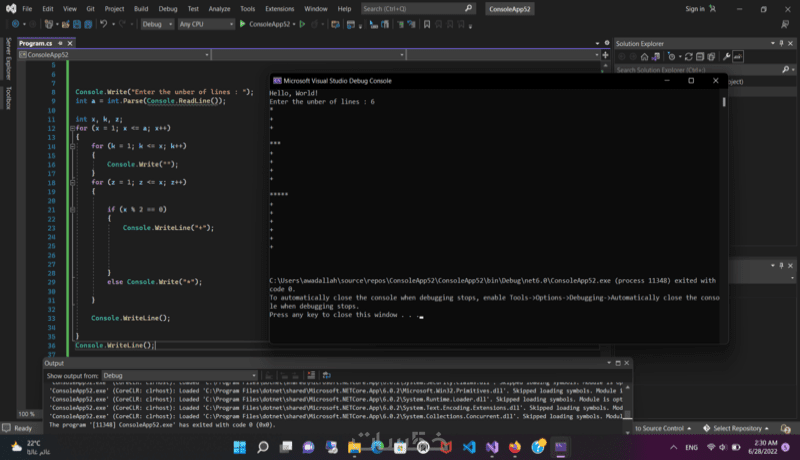
Task: Open Live Share feedback icon top right
Action: (x=785, y=24)
